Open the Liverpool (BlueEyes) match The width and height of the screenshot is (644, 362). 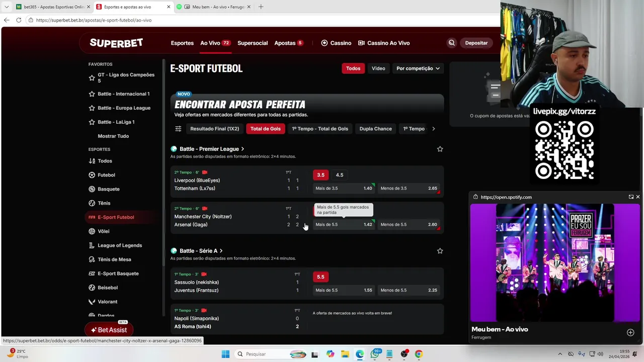click(197, 180)
